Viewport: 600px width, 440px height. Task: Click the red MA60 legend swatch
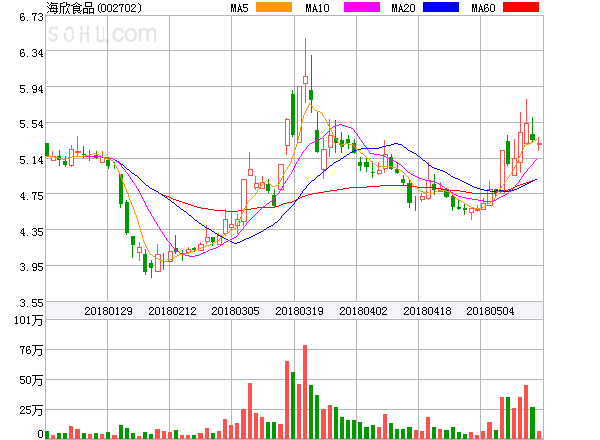521,7
